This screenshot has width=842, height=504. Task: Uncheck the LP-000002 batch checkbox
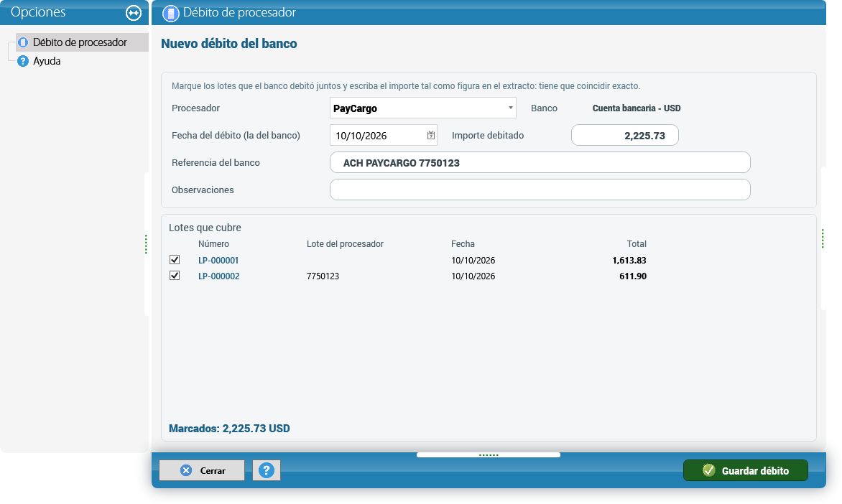[175, 276]
